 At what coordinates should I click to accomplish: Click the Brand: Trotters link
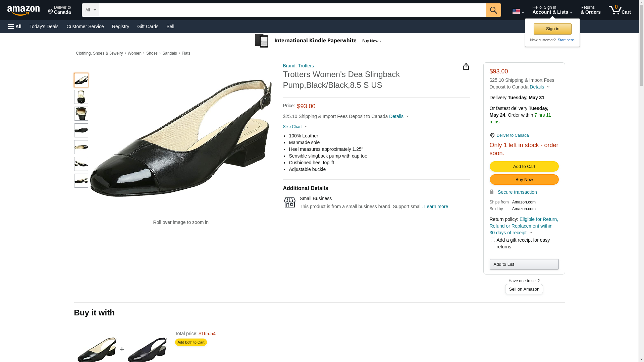tap(298, 66)
